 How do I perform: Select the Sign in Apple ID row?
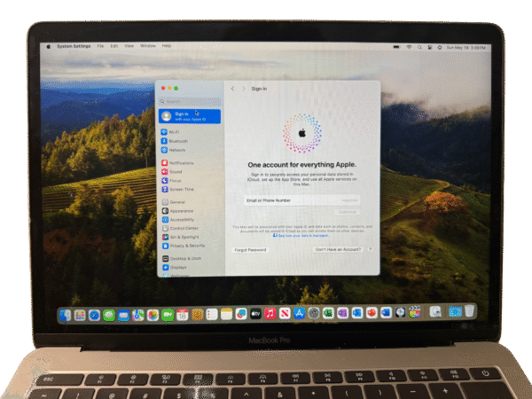[x=190, y=116]
